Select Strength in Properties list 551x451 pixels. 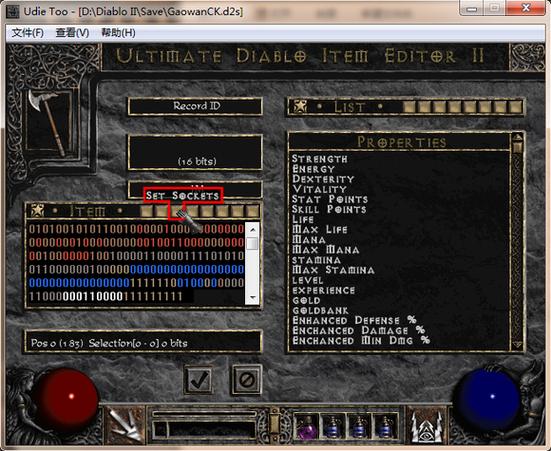[320, 159]
